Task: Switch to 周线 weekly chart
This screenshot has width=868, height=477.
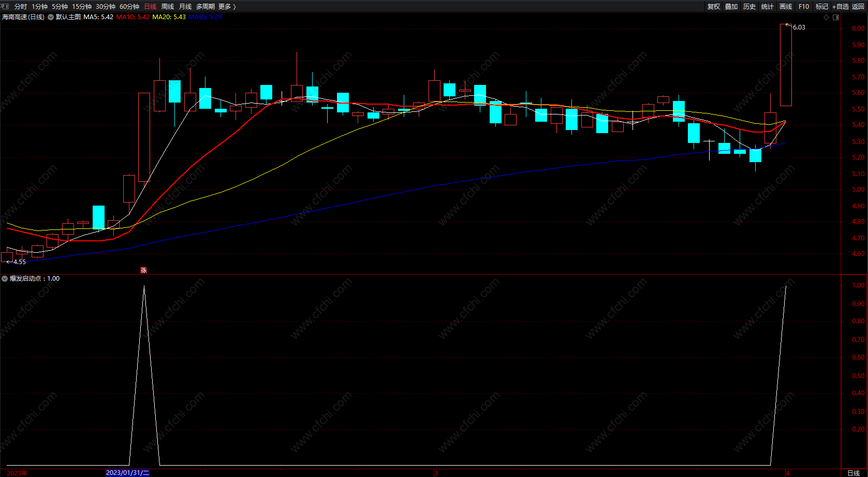Action: click(168, 7)
